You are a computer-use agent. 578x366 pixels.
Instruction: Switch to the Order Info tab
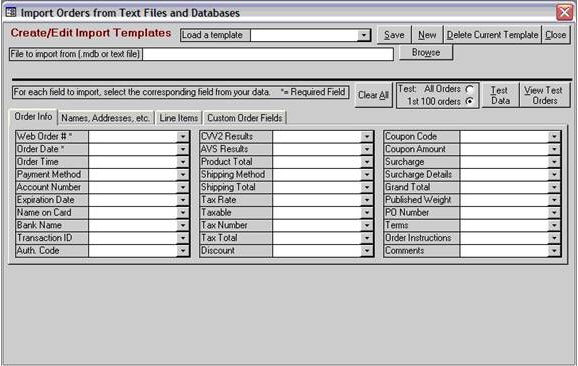pos(33,117)
